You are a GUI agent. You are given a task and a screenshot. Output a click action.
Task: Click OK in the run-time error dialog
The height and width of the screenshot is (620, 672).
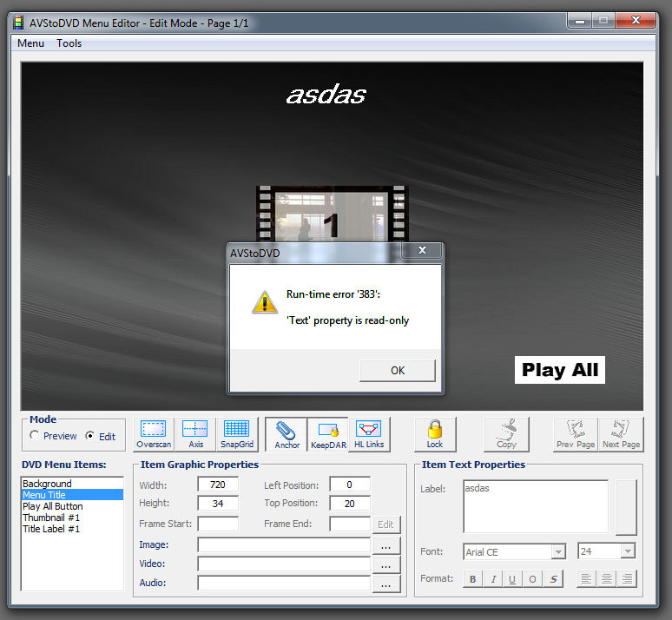[x=398, y=371]
